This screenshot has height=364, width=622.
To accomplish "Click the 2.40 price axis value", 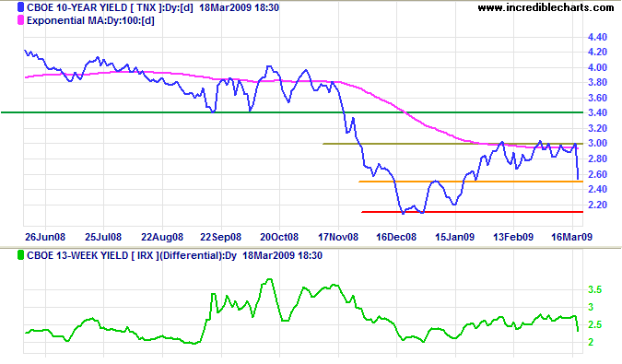I will [597, 190].
